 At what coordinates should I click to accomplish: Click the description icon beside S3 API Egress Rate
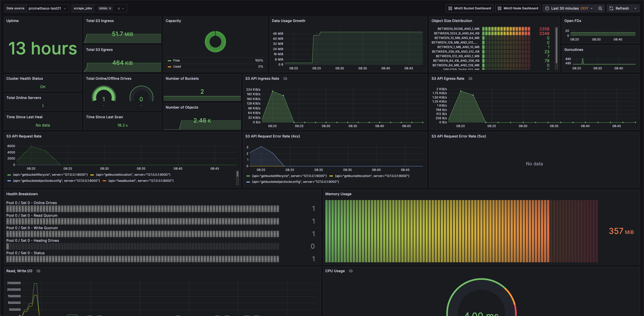click(470, 78)
